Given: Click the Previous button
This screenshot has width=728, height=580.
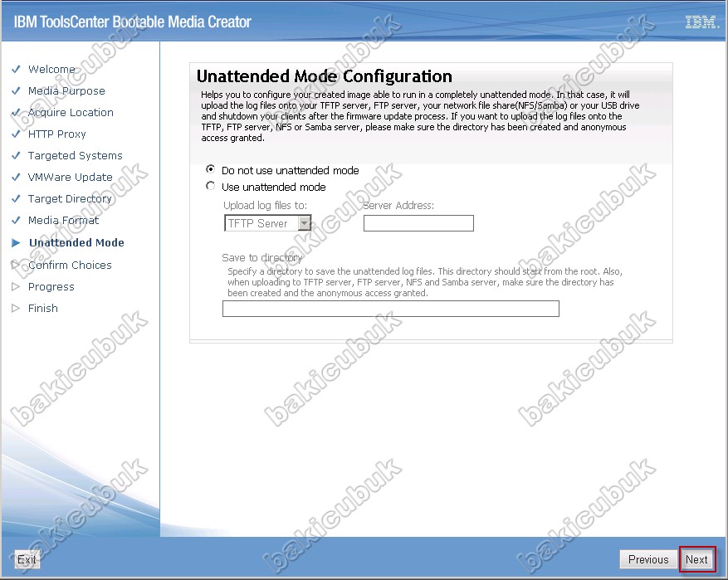Looking at the screenshot, I should (x=648, y=559).
